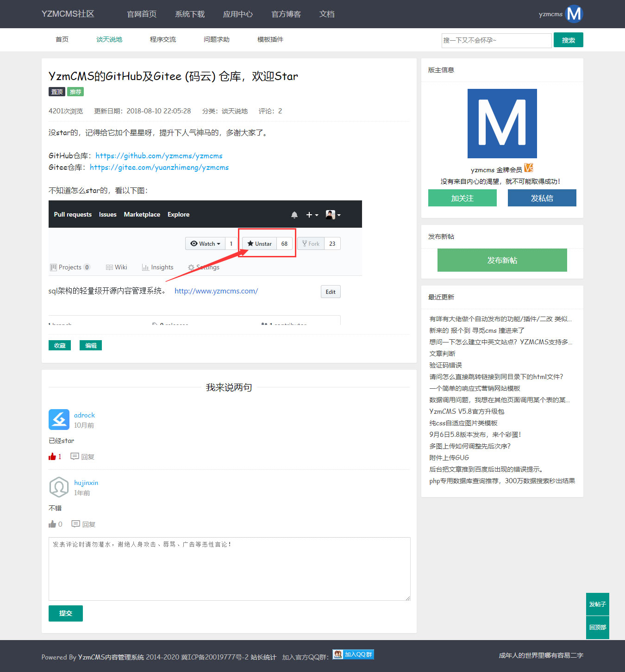Viewport: 625px width, 672px height.
Task: Click the comment text area
Action: (229, 569)
